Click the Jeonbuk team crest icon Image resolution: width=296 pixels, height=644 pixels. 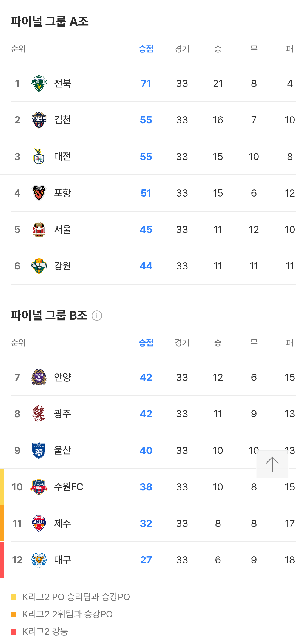coord(39,83)
